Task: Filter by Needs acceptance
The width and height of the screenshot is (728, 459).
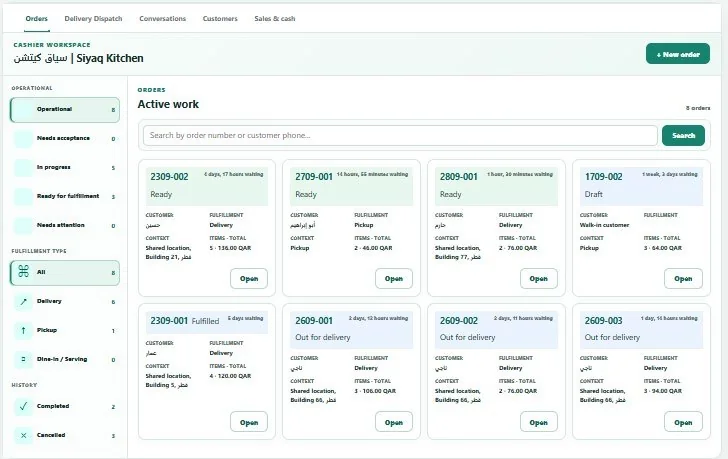Action: pos(65,139)
